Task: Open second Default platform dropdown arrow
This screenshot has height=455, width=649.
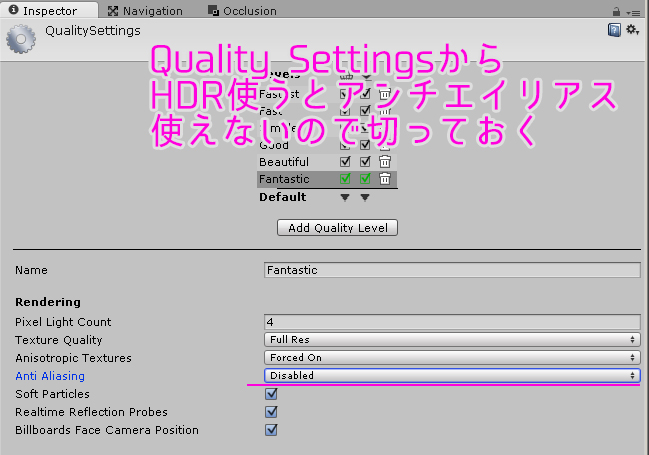Action: [x=365, y=197]
